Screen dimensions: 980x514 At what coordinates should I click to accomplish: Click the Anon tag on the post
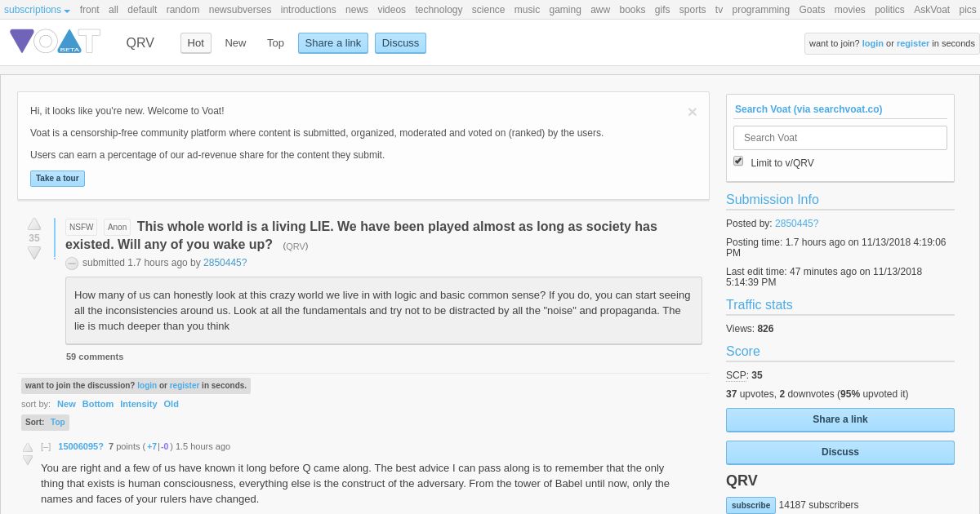[117, 227]
